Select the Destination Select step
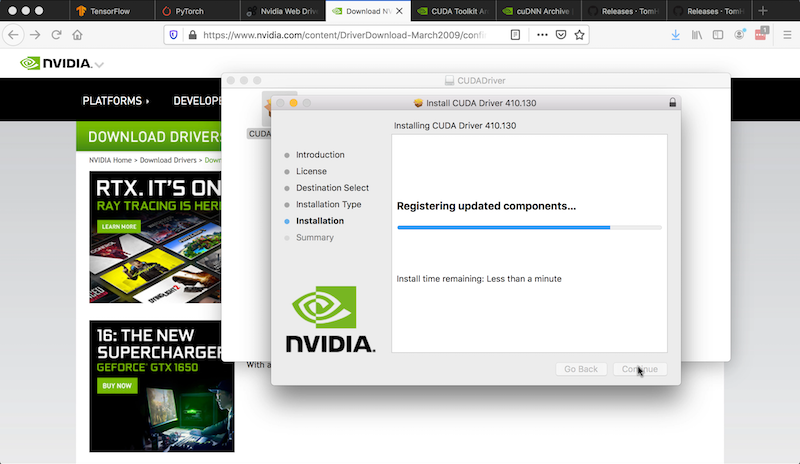800x464 pixels. [332, 188]
